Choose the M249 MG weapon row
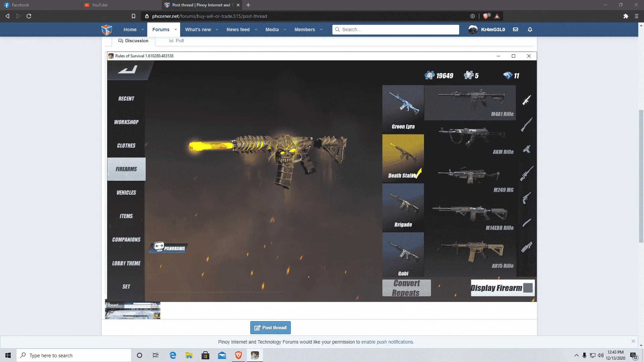The width and height of the screenshot is (644, 362). 470,179
